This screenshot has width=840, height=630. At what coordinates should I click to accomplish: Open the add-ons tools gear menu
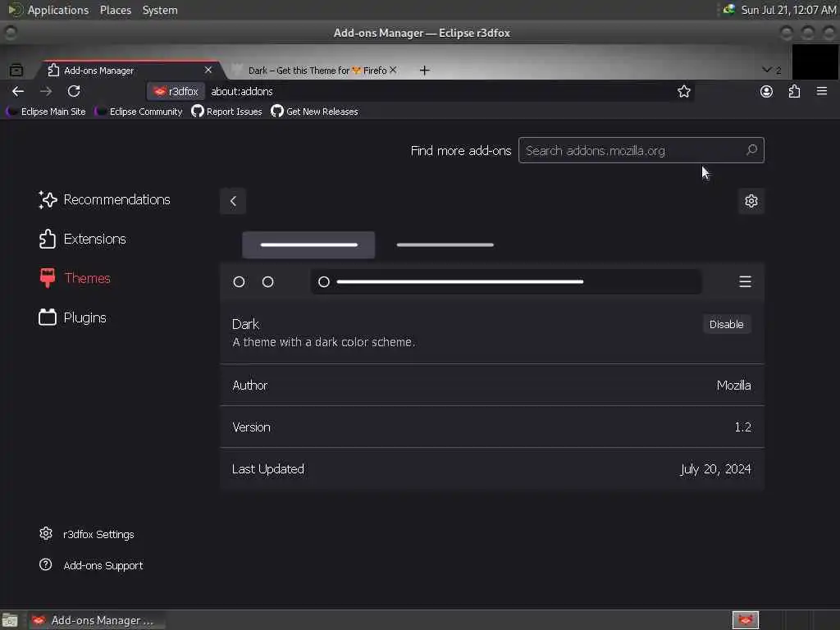pyautogui.click(x=751, y=201)
